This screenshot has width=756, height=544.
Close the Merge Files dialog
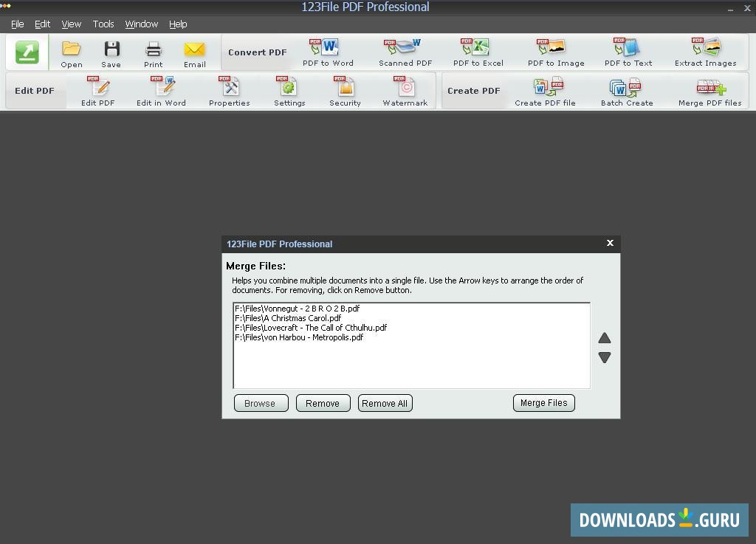coord(610,243)
